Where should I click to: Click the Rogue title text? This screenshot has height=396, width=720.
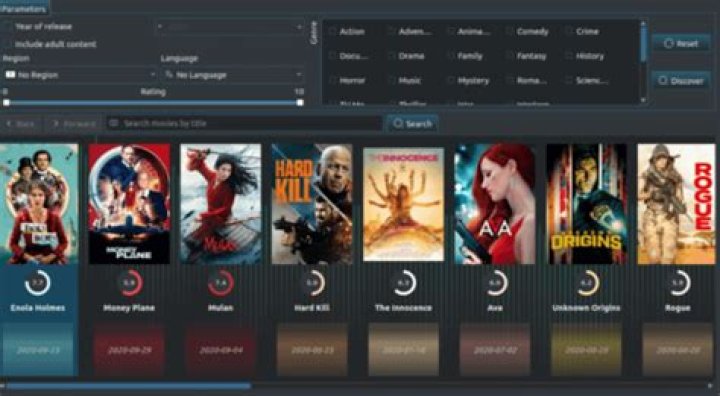(x=678, y=308)
